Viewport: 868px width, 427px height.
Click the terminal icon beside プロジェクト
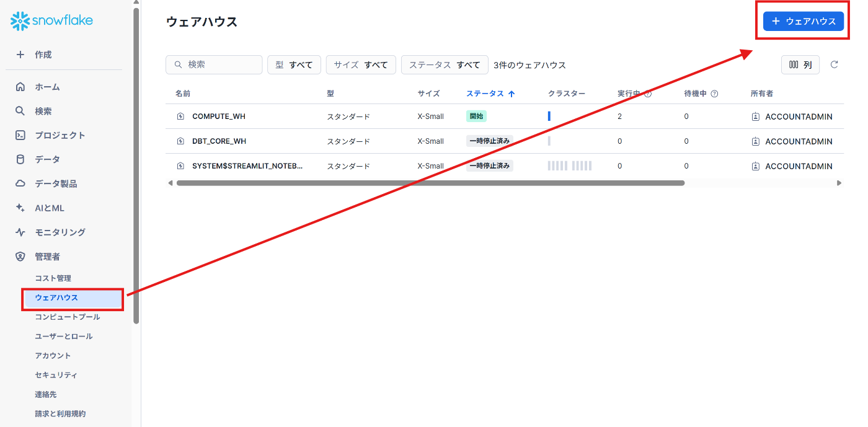[20, 135]
